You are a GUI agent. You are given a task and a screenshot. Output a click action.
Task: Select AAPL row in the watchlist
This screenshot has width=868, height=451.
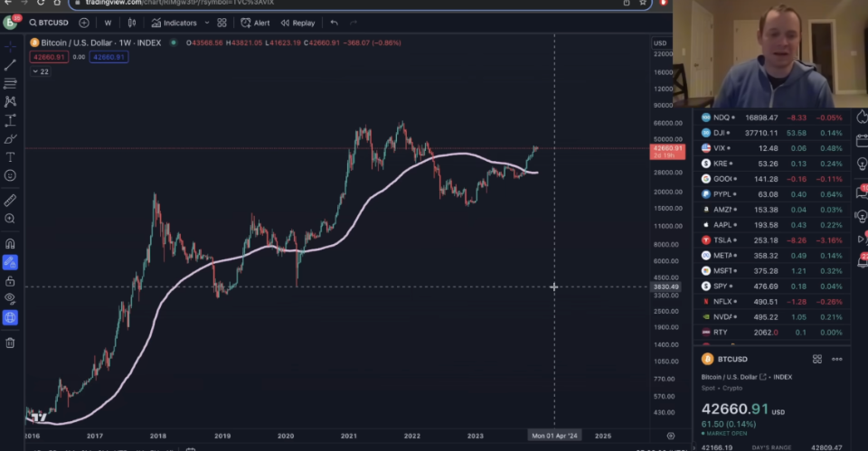(771, 225)
